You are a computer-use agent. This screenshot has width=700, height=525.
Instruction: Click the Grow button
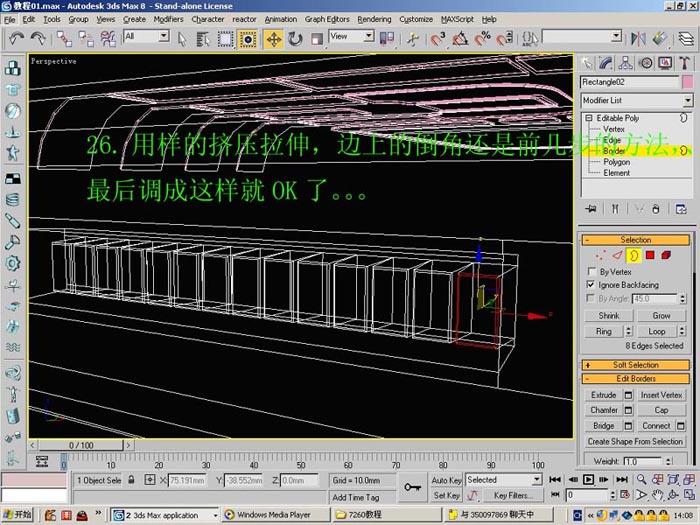pos(661,316)
